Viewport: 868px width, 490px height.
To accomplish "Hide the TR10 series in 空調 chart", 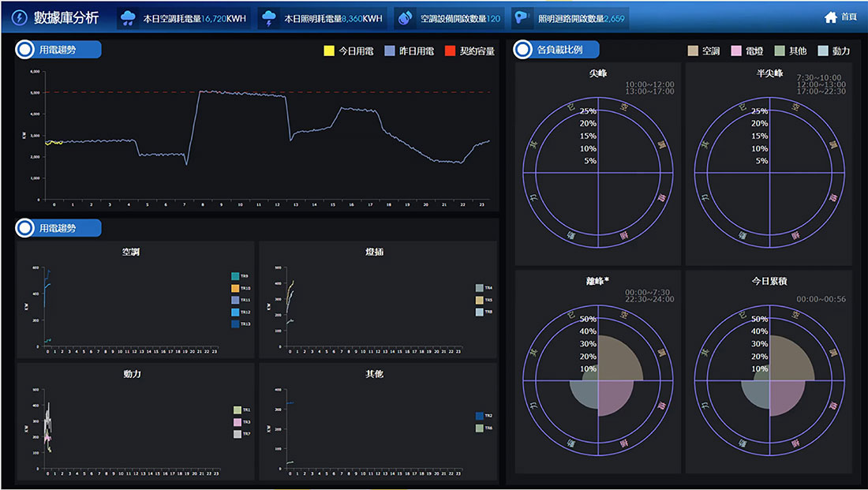I will click(235, 289).
